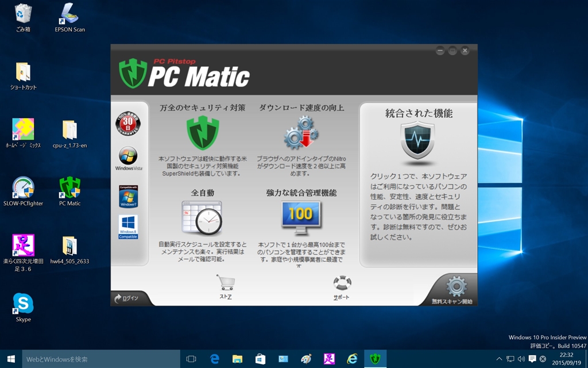The height and width of the screenshot is (368, 588).
Task: Click the 強力な統合管理機能 heading
Action: (x=301, y=193)
